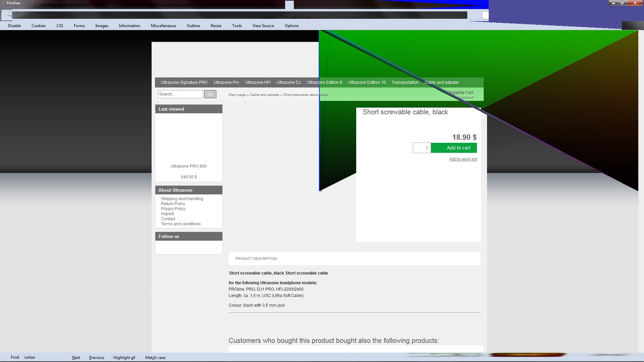Screen dimensions: 644x362
Task: Click the quantity input next to Add to cart
Action: (422, 148)
